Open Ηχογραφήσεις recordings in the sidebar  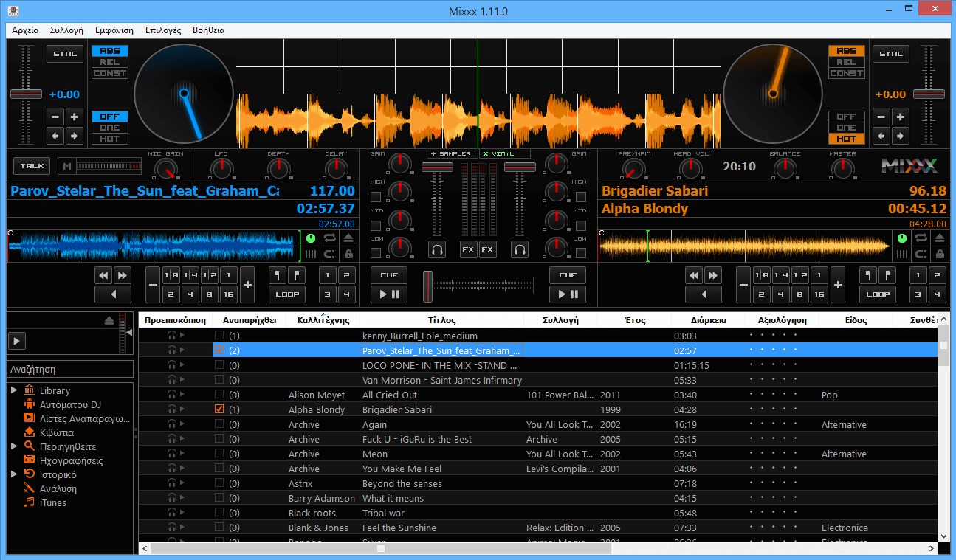[x=71, y=460]
